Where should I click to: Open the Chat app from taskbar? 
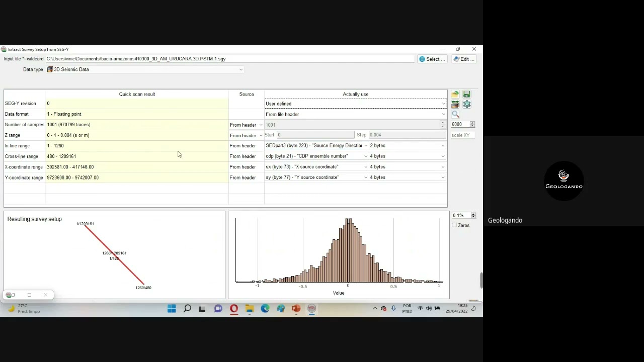[x=218, y=308]
